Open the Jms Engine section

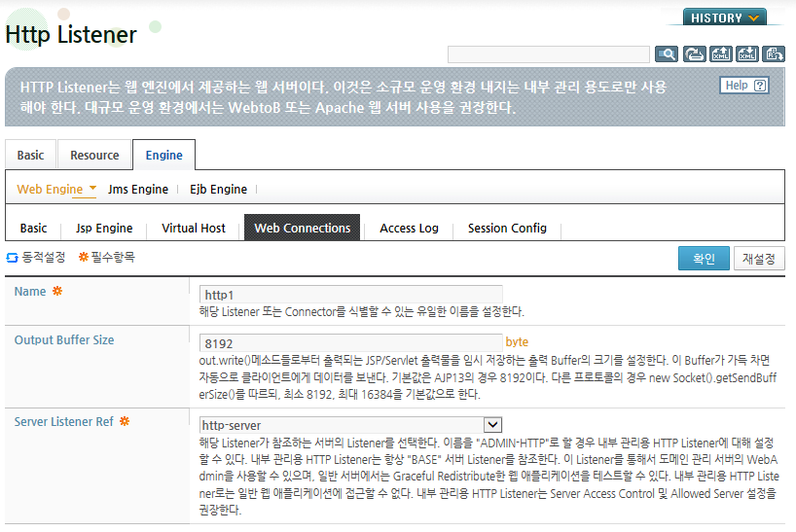click(x=138, y=190)
